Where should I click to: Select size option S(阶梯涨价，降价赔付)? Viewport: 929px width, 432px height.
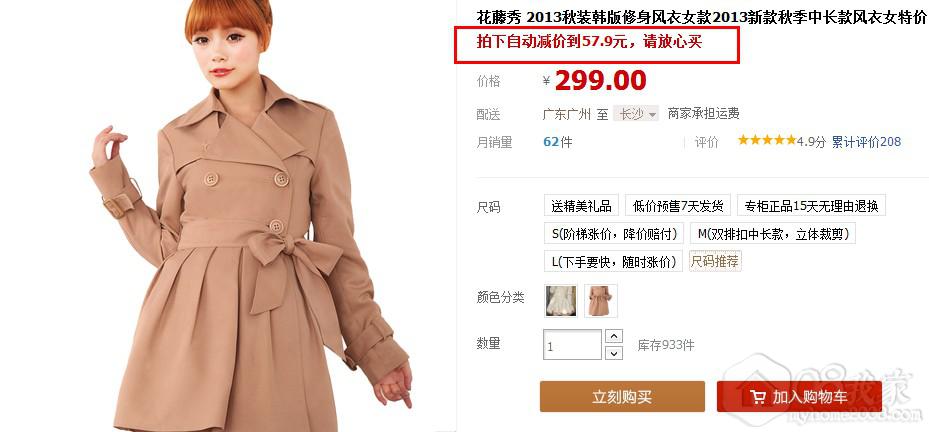pyautogui.click(x=614, y=233)
